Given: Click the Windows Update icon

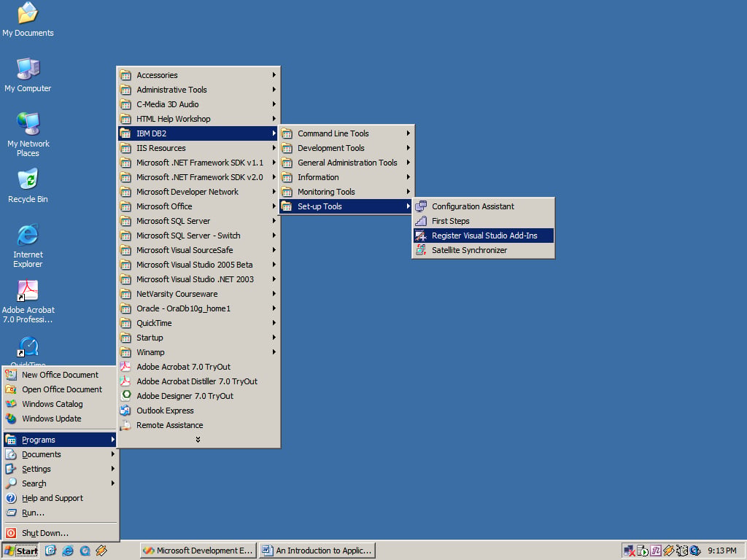Looking at the screenshot, I should click(11, 419).
